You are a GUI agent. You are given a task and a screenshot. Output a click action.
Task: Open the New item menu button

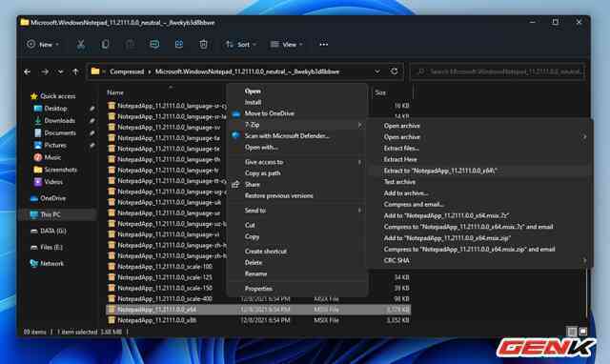tap(42, 45)
